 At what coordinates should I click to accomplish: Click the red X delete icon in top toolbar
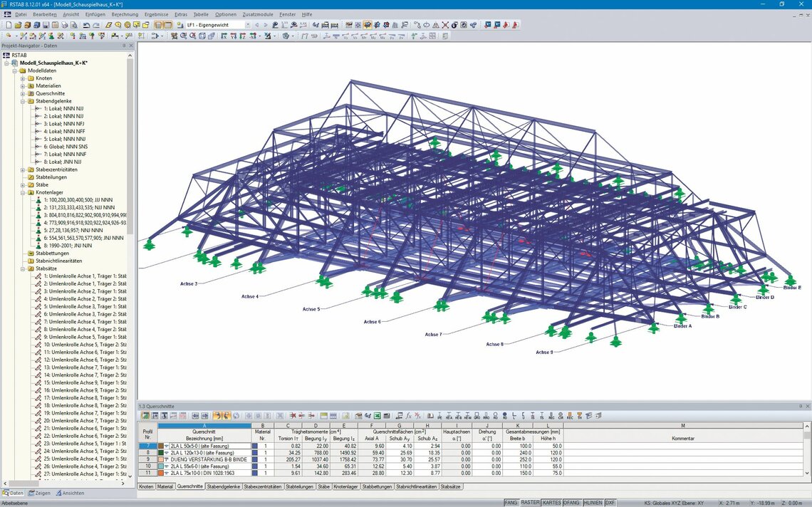point(445,25)
